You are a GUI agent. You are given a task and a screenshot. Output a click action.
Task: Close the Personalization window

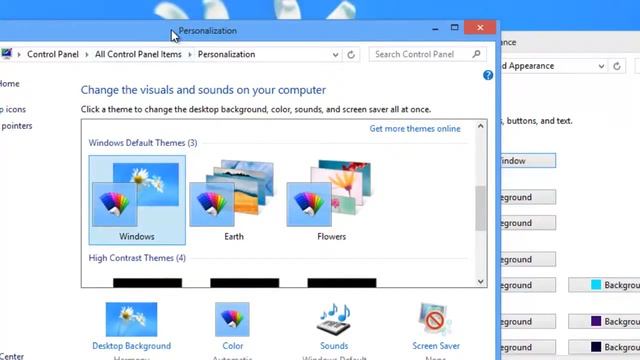(x=480, y=28)
